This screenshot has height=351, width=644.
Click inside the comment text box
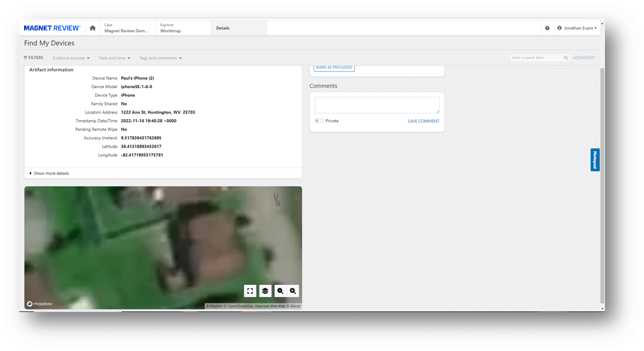[377, 104]
